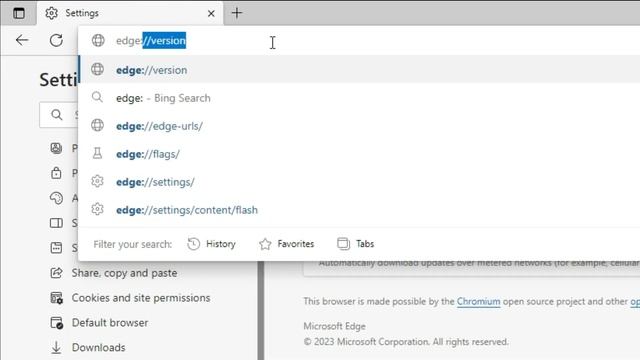
Task: Select the edge://version suggestion
Action: [x=359, y=70]
